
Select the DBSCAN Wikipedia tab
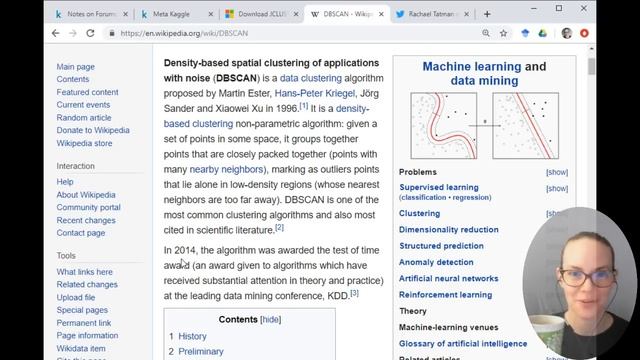coord(347,14)
